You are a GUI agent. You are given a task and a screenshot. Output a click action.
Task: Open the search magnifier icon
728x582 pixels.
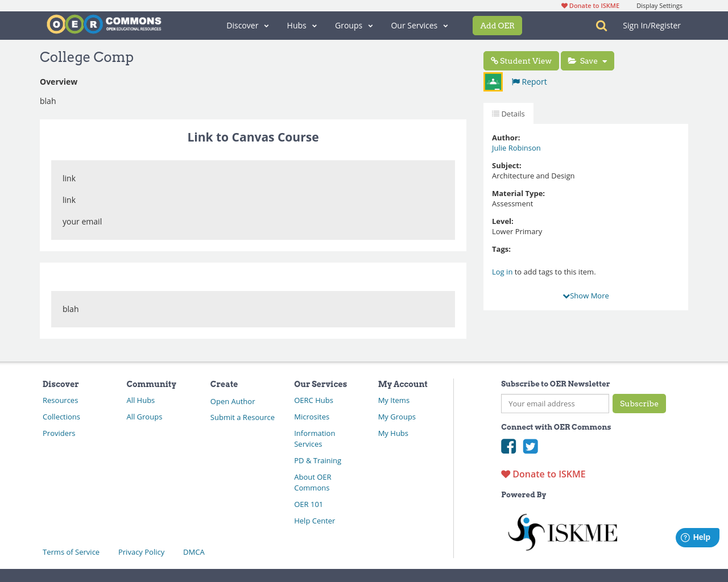point(600,26)
